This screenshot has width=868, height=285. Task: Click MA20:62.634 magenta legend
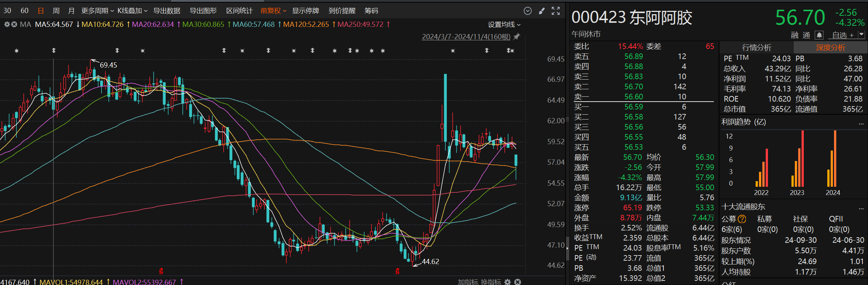(153, 25)
